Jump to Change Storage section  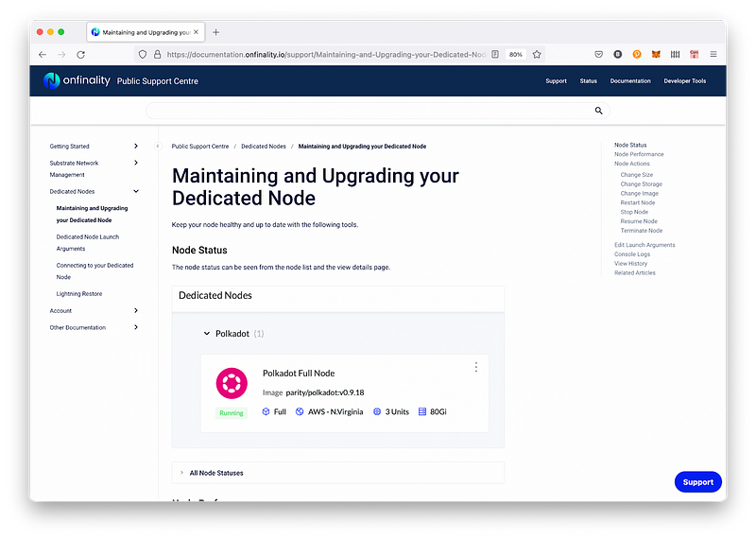pyautogui.click(x=642, y=183)
